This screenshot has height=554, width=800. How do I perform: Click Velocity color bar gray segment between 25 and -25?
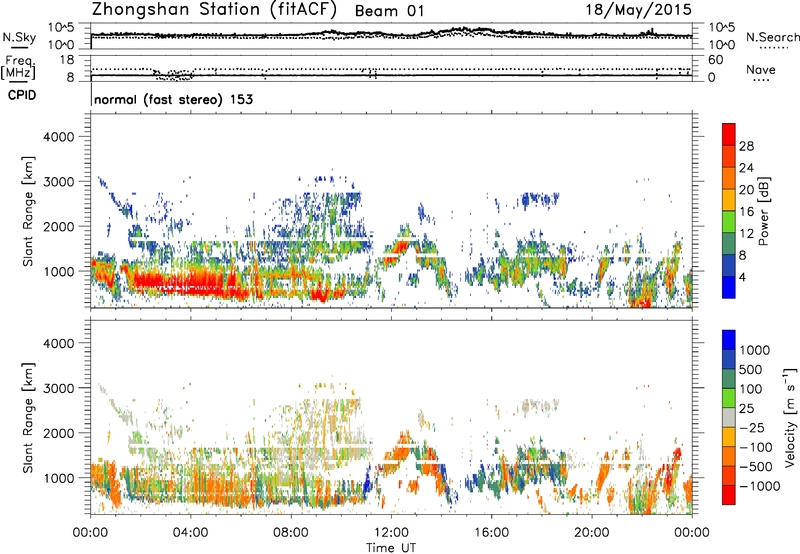[729, 417]
